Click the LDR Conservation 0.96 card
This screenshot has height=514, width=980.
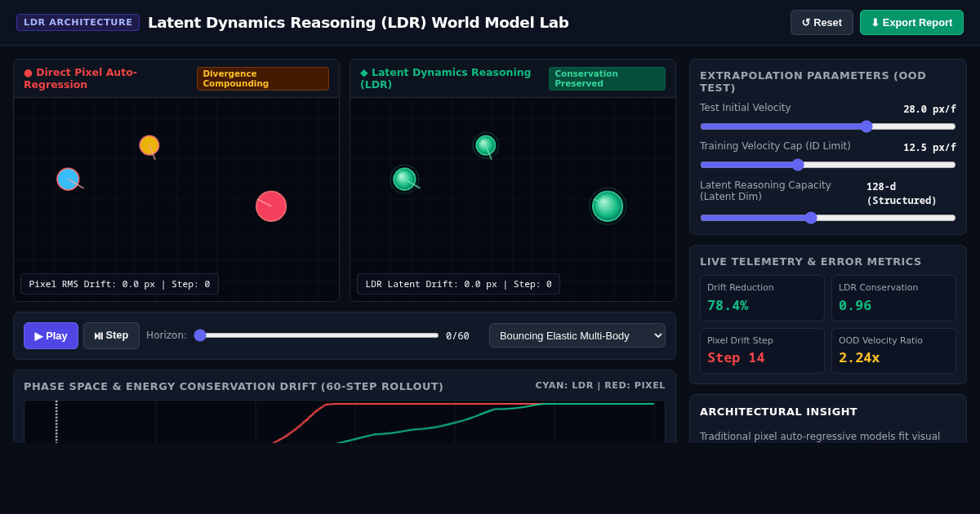[893, 298]
